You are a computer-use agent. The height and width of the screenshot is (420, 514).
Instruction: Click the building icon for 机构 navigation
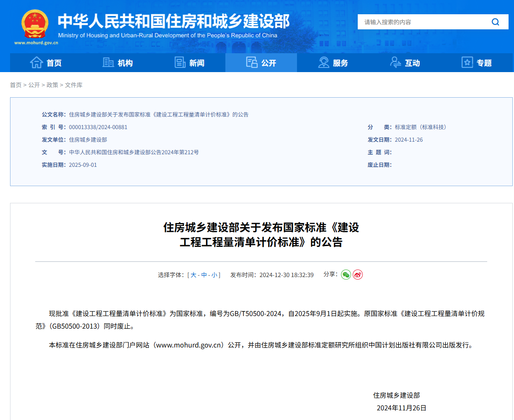[108, 62]
